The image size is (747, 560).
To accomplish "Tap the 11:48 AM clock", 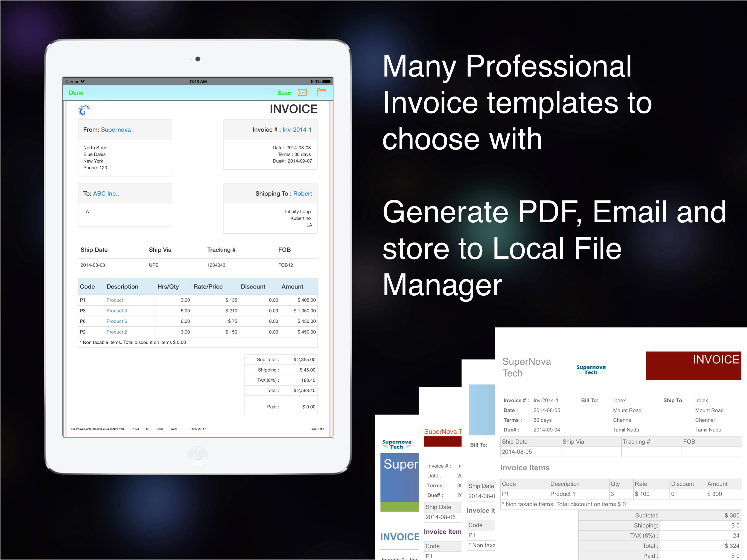I will point(198,81).
